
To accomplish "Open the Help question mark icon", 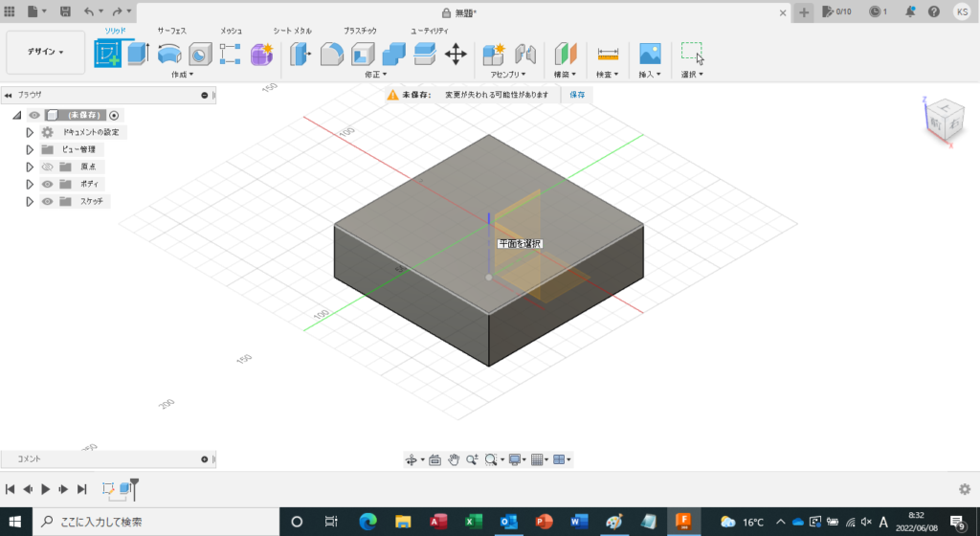I will 934,11.
